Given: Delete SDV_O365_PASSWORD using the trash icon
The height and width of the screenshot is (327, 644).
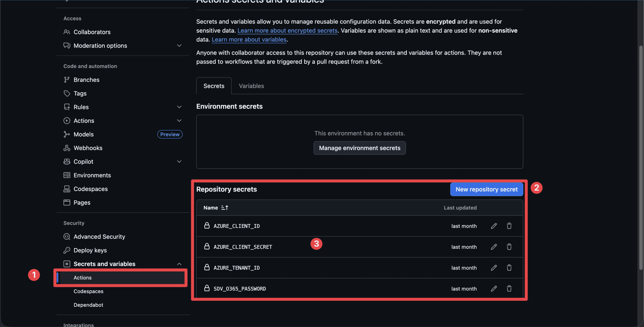Looking at the screenshot, I should (509, 288).
